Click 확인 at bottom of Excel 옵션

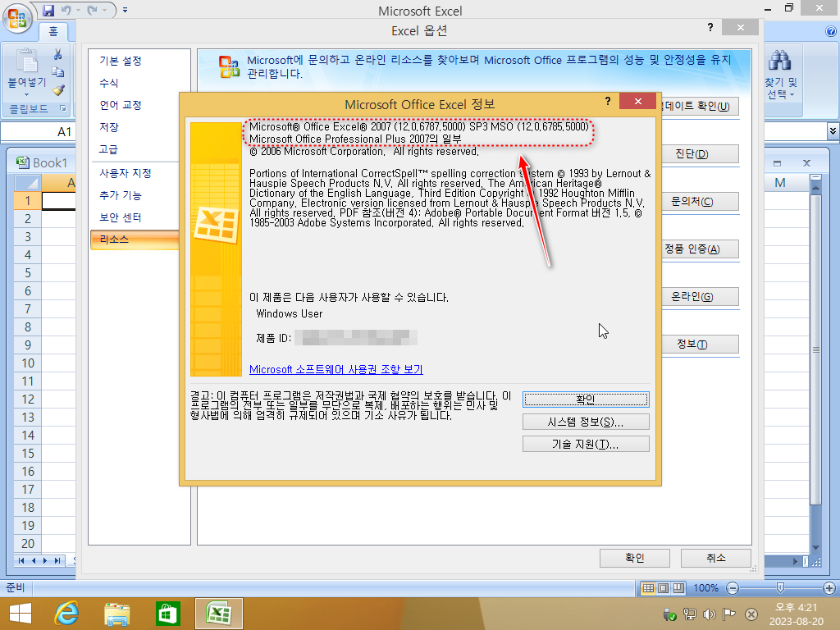coord(635,558)
